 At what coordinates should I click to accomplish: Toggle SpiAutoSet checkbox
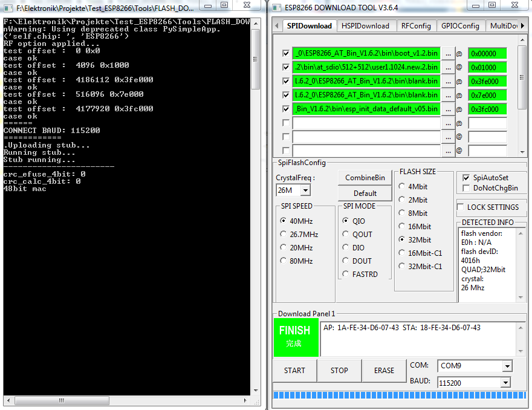[x=466, y=178]
